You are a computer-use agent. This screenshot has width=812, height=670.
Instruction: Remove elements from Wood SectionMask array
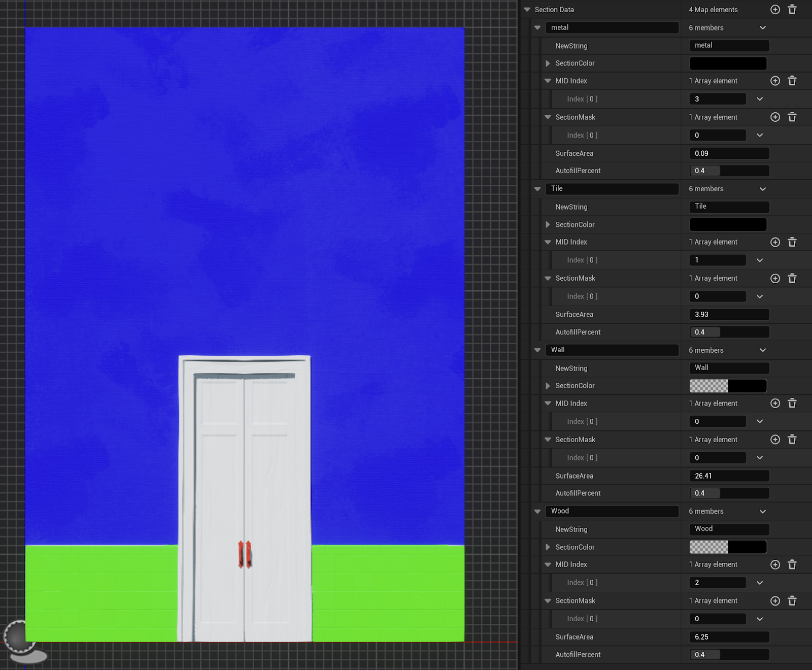coord(792,601)
